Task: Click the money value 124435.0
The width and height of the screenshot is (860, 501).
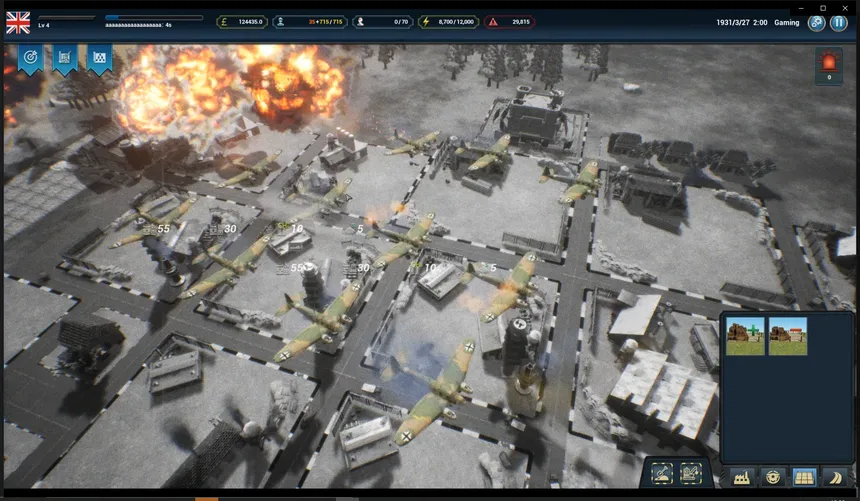Action: [250, 22]
